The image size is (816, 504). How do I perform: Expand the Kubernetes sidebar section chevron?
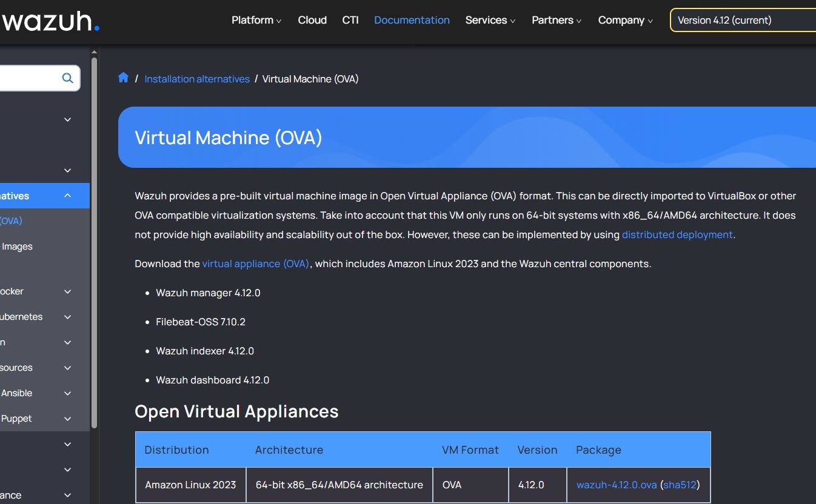[67, 317]
